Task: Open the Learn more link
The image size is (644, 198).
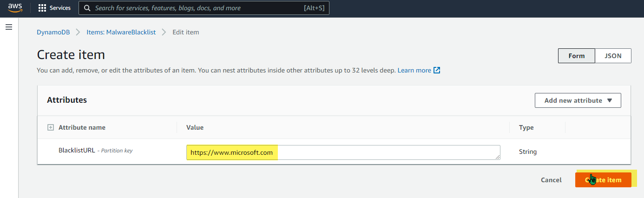Action: [414, 71]
